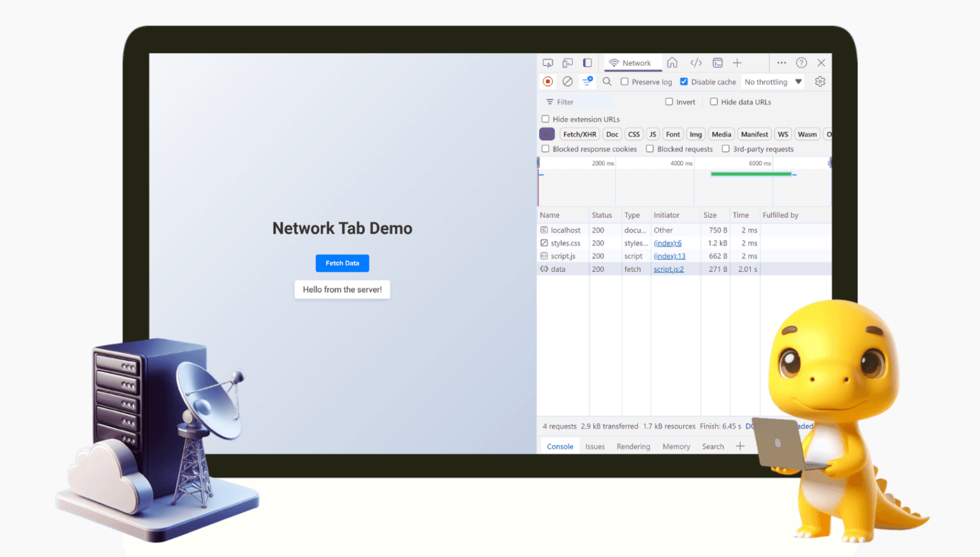Click the Fetch Data button
This screenshot has height=557, width=980.
point(342,263)
